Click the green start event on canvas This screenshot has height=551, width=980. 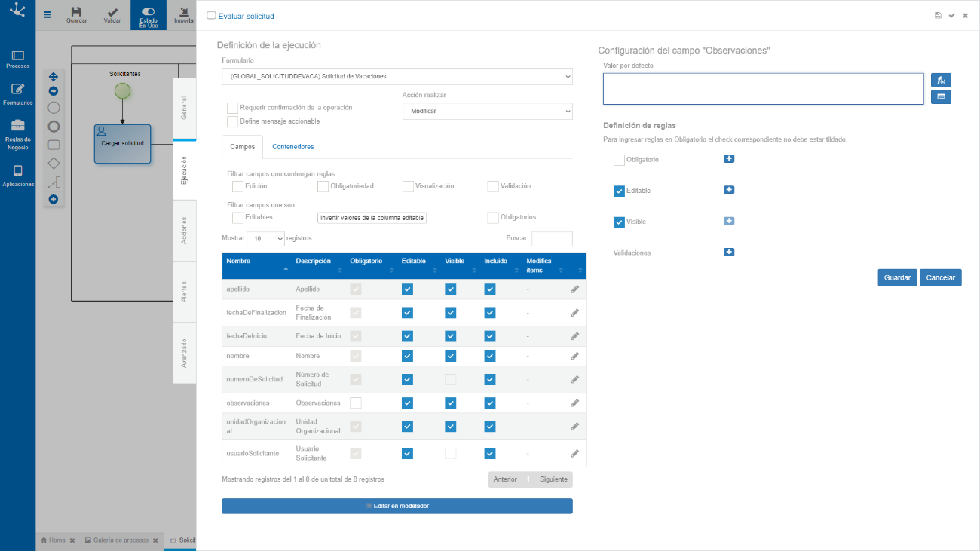click(122, 90)
